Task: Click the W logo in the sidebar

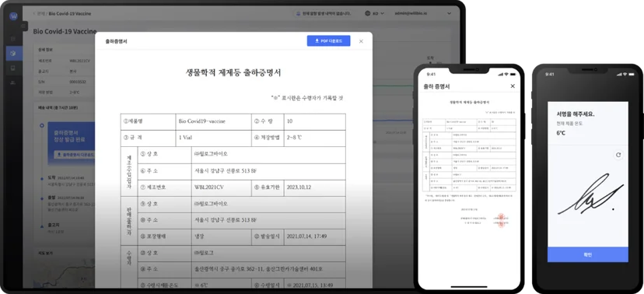Action: tap(14, 16)
